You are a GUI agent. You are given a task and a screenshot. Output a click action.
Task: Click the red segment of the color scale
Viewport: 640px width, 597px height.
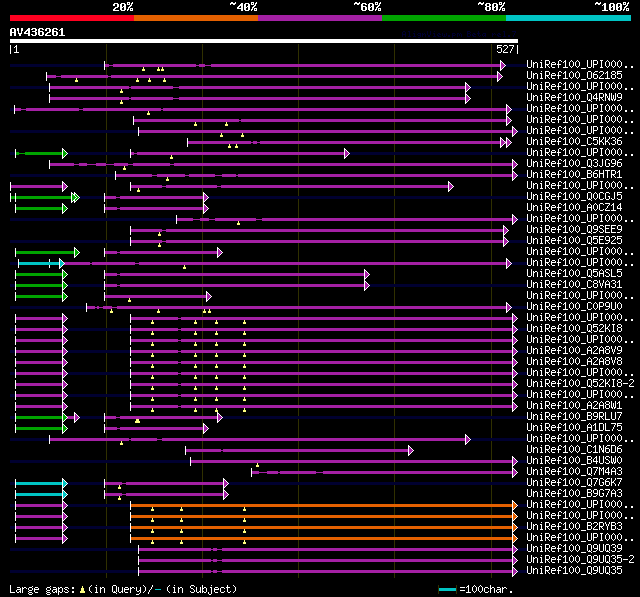pyautogui.click(x=72, y=18)
